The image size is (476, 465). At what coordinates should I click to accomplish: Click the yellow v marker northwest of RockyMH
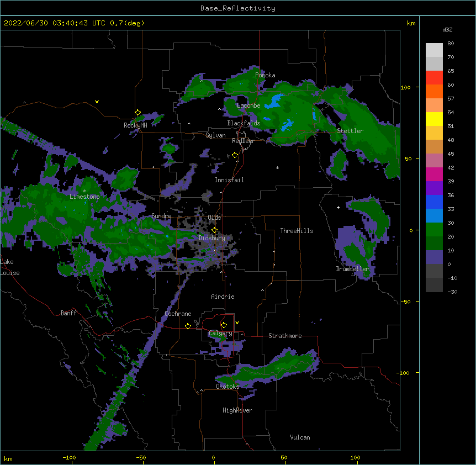[97, 102]
